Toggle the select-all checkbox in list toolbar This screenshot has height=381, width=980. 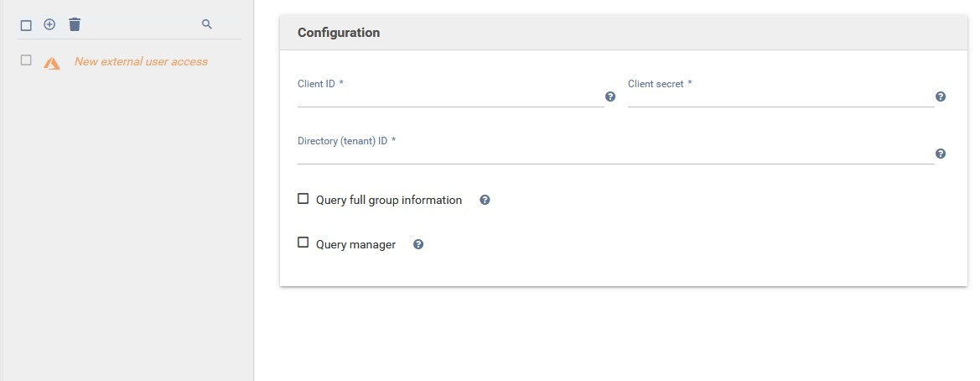point(26,25)
